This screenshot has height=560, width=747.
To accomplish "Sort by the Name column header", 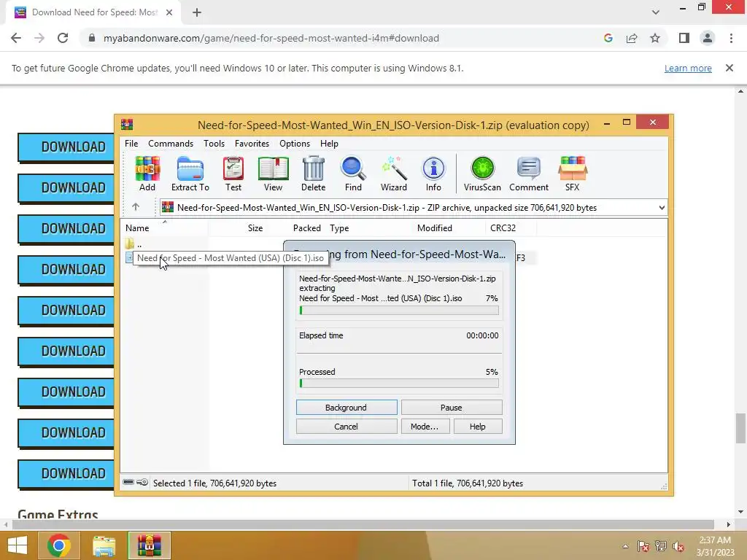I will [x=163, y=228].
